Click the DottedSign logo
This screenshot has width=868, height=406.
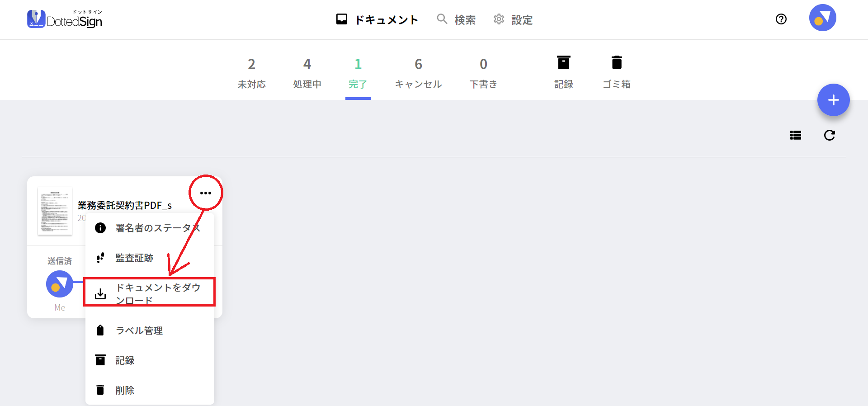tap(65, 19)
